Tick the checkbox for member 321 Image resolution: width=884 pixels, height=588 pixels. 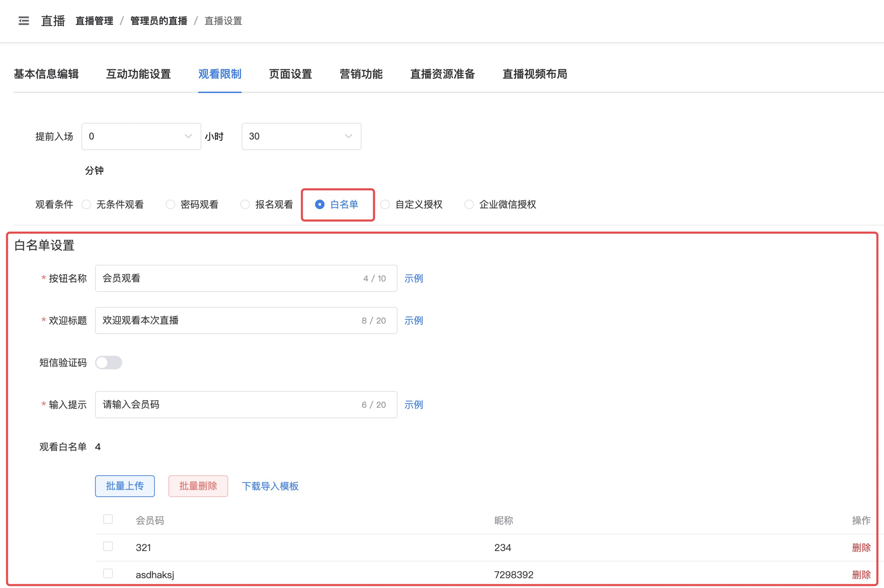108,547
